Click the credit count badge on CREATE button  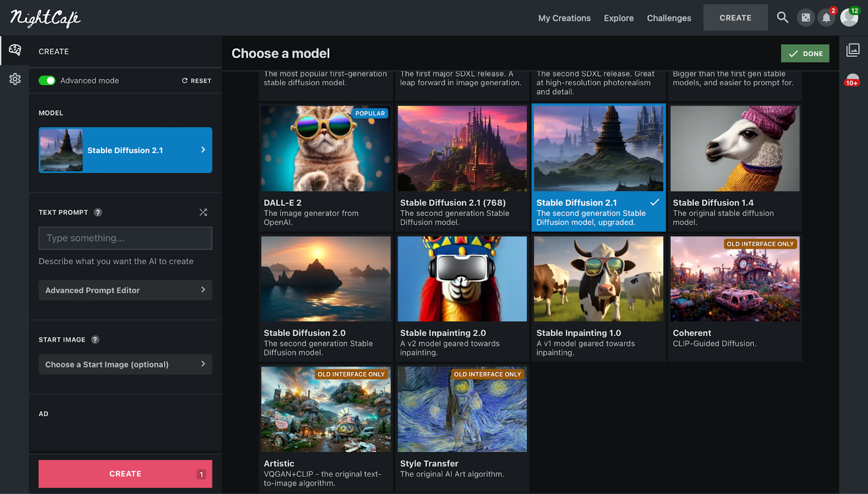(x=201, y=474)
